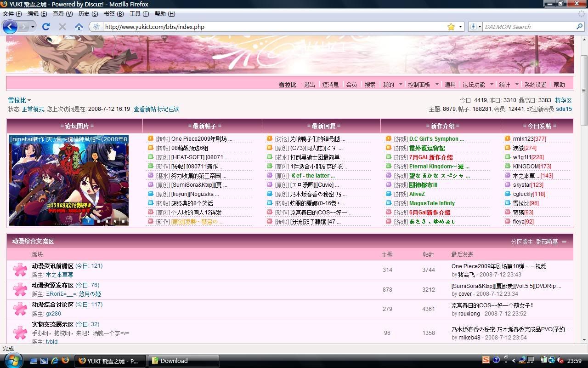588x368 pixels.
Task: Click the rank icon beside rmlk123[377]
Action: tap(507, 138)
